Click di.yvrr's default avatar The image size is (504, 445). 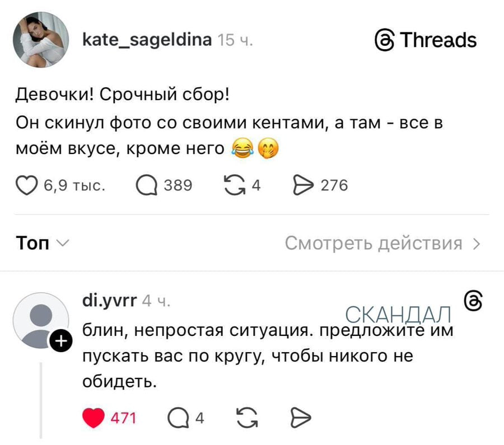41,320
